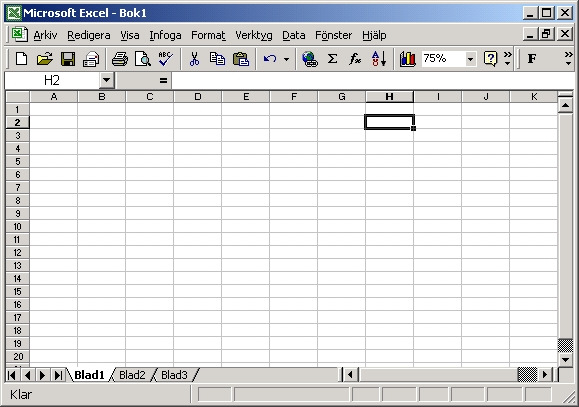Toggle bold with the F button
Viewport: 579px width, 407px height.
(532, 59)
